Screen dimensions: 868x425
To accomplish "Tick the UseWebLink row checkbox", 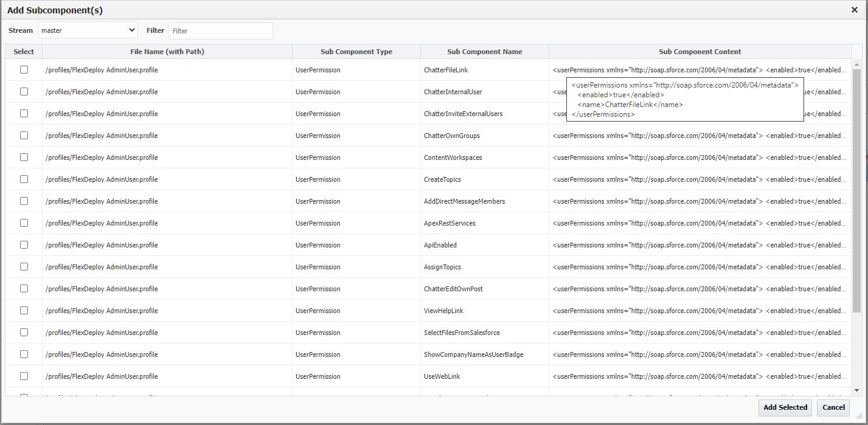I will point(24,376).
